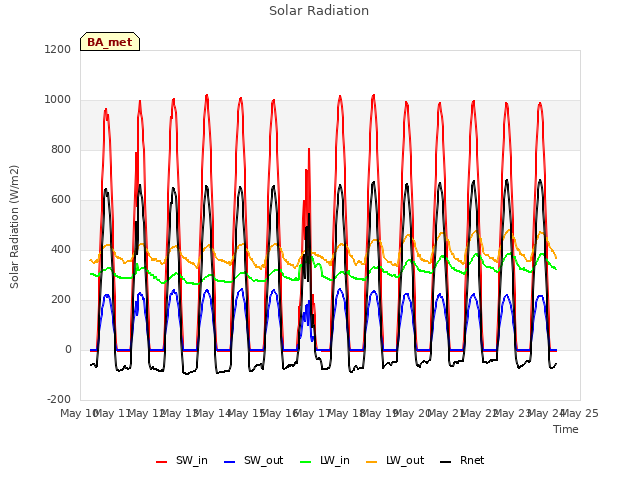Toggle the LW_in legend entry
The height and width of the screenshot is (480, 640).
click(325, 461)
